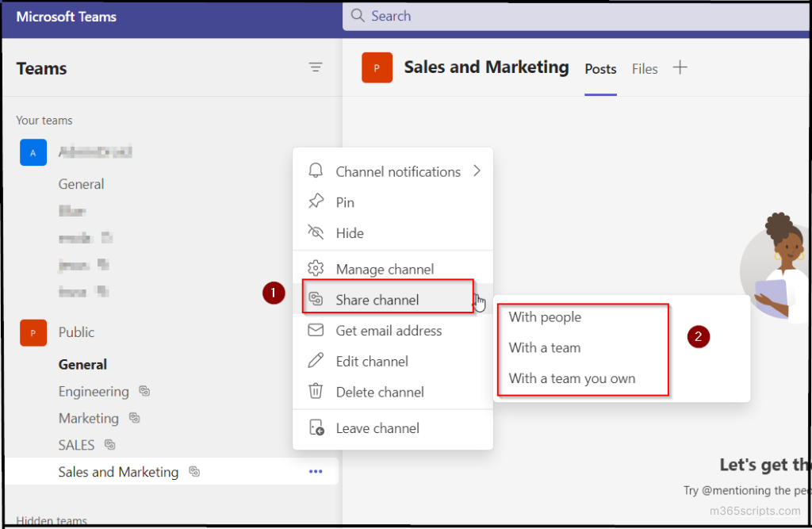Click the Delete channel trash icon
The height and width of the screenshot is (529, 812).
click(x=316, y=391)
